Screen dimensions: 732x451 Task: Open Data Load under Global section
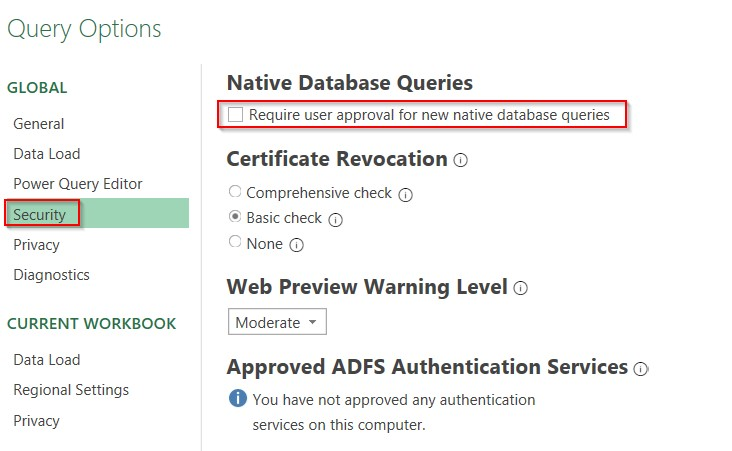tap(47, 154)
